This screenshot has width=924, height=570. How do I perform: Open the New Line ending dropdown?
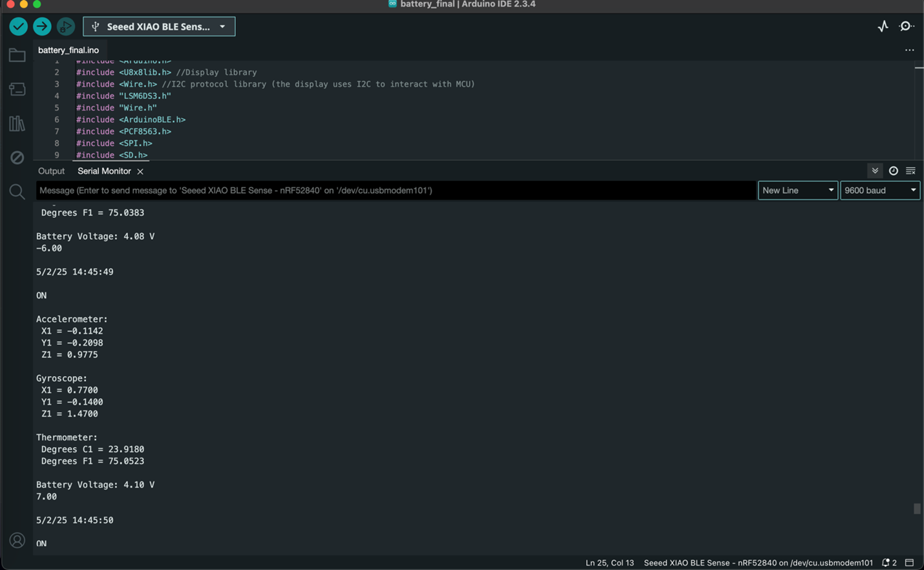797,190
